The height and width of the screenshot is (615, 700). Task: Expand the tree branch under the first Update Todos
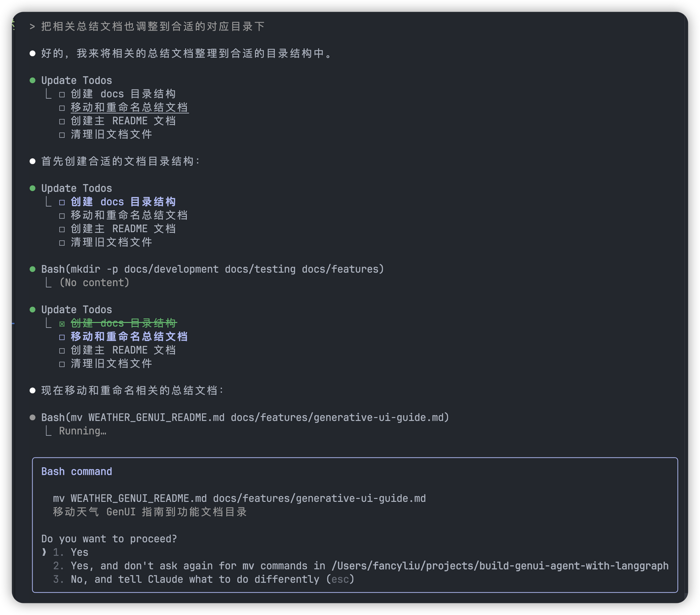tap(48, 93)
